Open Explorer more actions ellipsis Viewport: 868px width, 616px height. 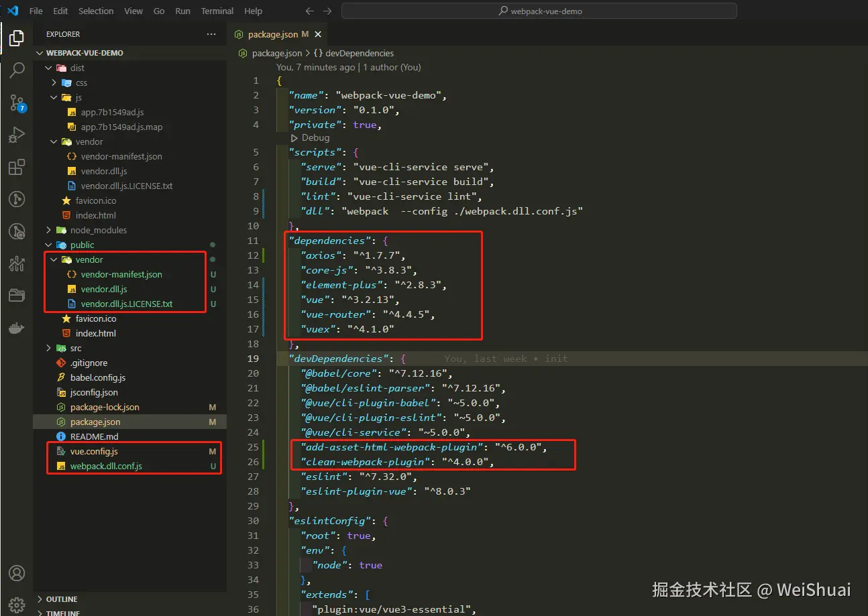point(211,34)
